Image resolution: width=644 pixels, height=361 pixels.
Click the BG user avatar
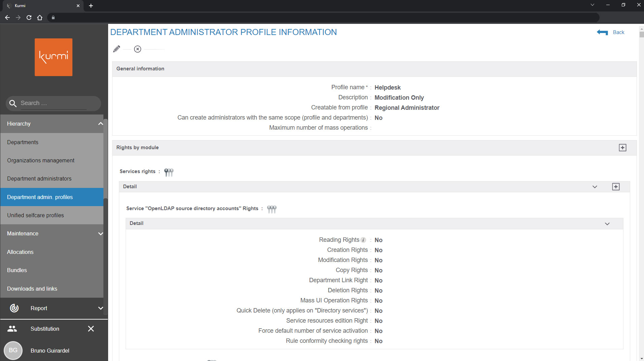pos(13,350)
